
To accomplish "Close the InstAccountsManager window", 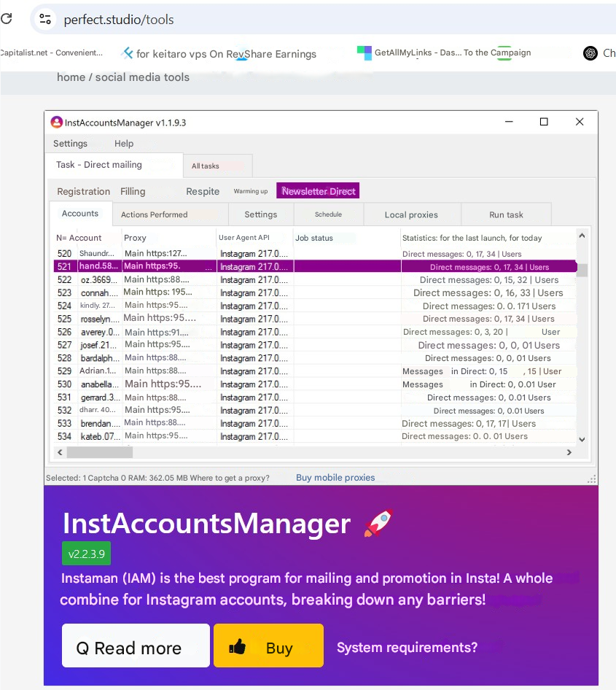I will pos(580,122).
